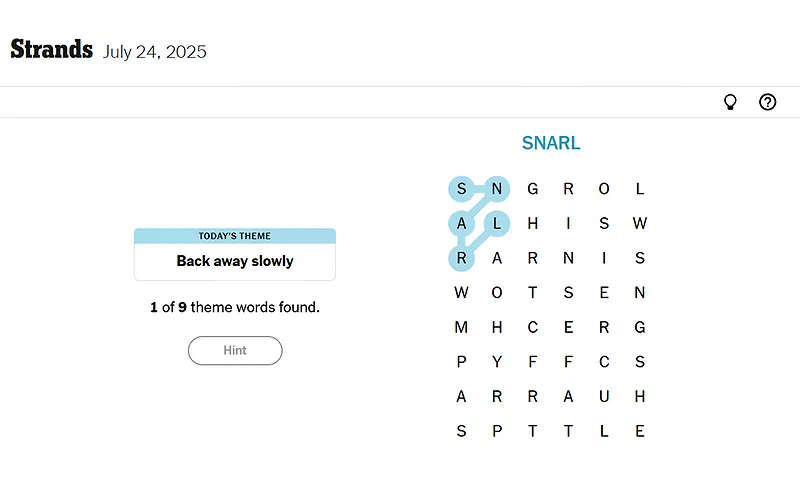
Task: Tap the letter O in the top row
Action: (x=604, y=189)
